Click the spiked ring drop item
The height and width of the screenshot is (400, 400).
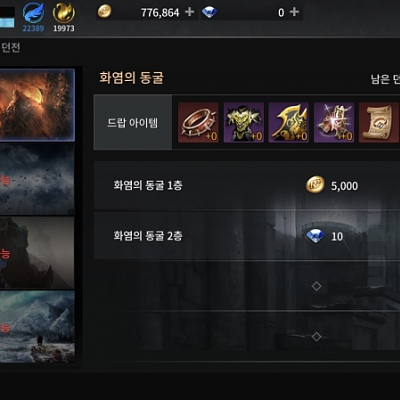[198, 122]
